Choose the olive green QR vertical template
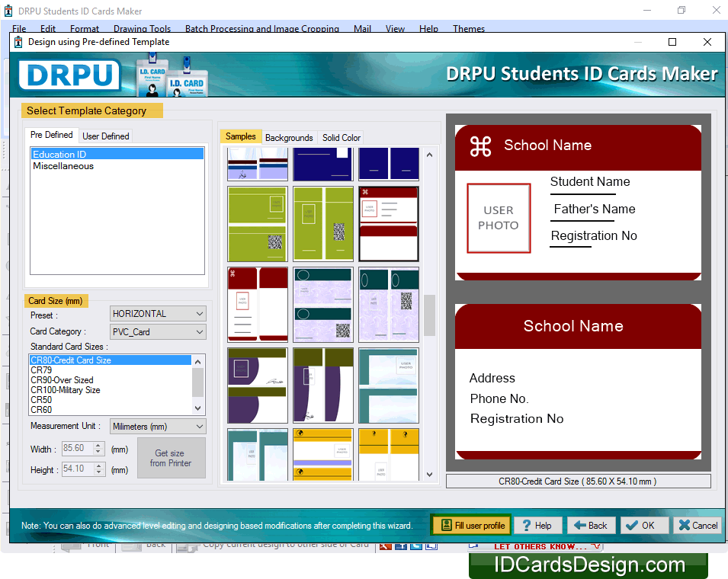This screenshot has height=579, width=728. click(x=323, y=224)
